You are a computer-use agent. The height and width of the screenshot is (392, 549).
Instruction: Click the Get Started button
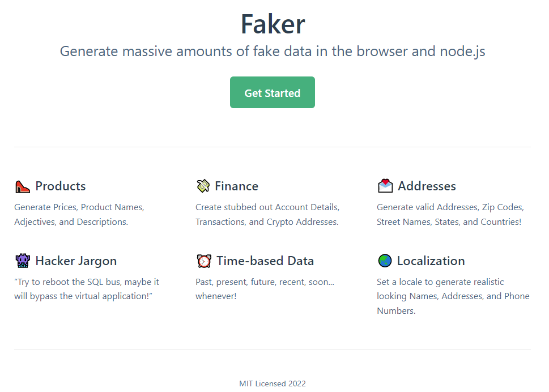coord(272,92)
